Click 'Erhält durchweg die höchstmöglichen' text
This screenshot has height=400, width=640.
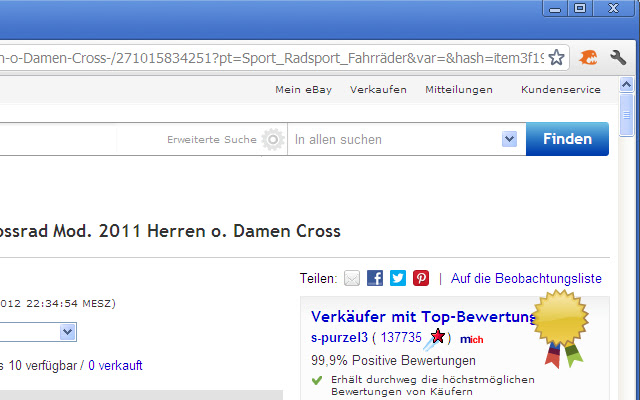(433, 380)
